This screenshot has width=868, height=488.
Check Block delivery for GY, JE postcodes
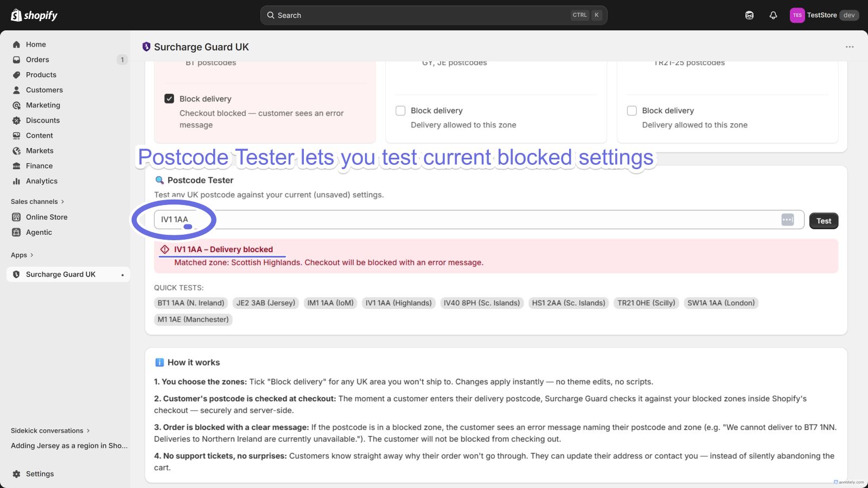click(400, 111)
